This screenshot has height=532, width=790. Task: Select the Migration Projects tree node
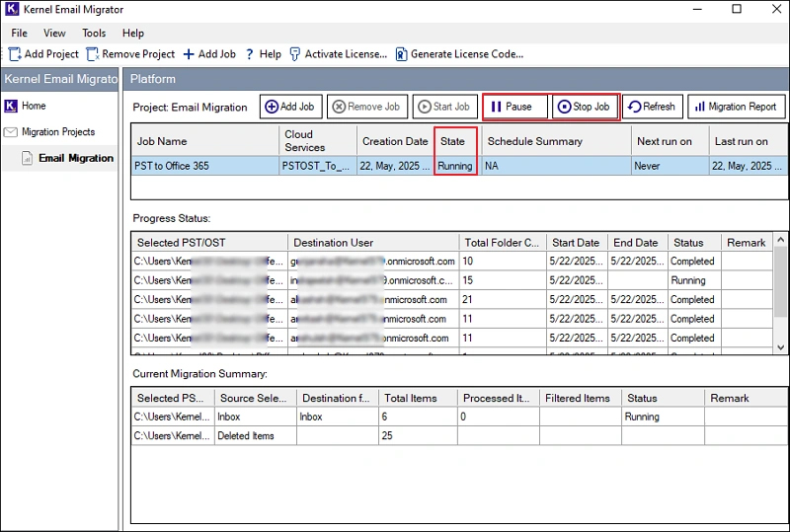pyautogui.click(x=58, y=132)
